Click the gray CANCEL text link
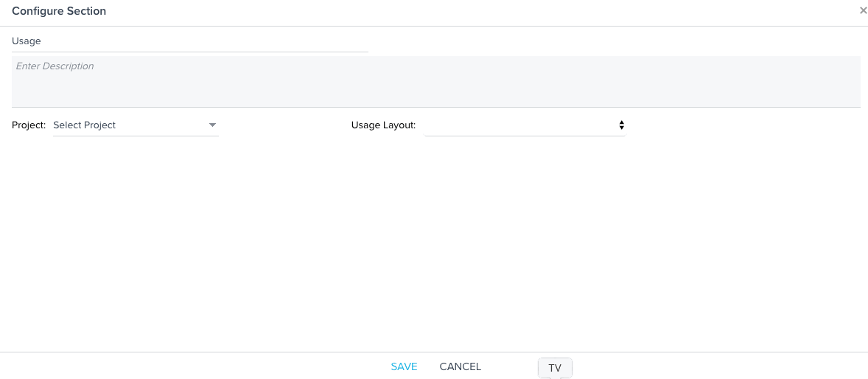This screenshot has height=379, width=868. [461, 366]
